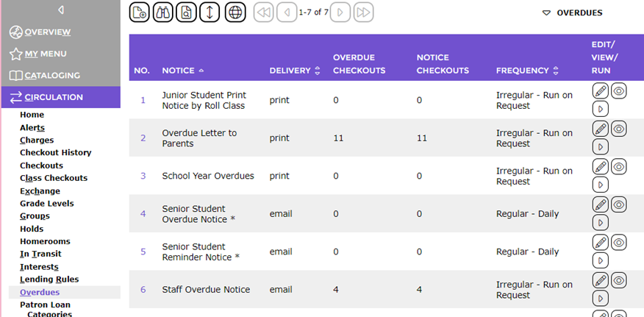
Task: Open Lending Rules page
Action: coord(49,279)
